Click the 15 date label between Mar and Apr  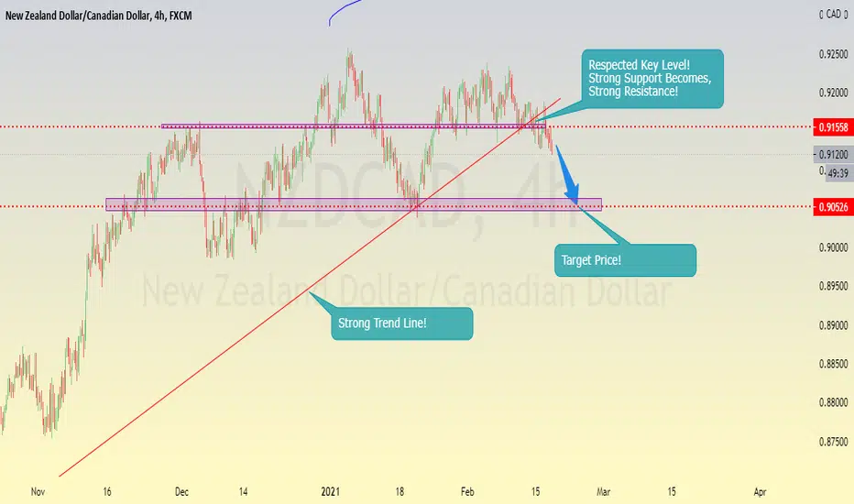click(x=672, y=492)
